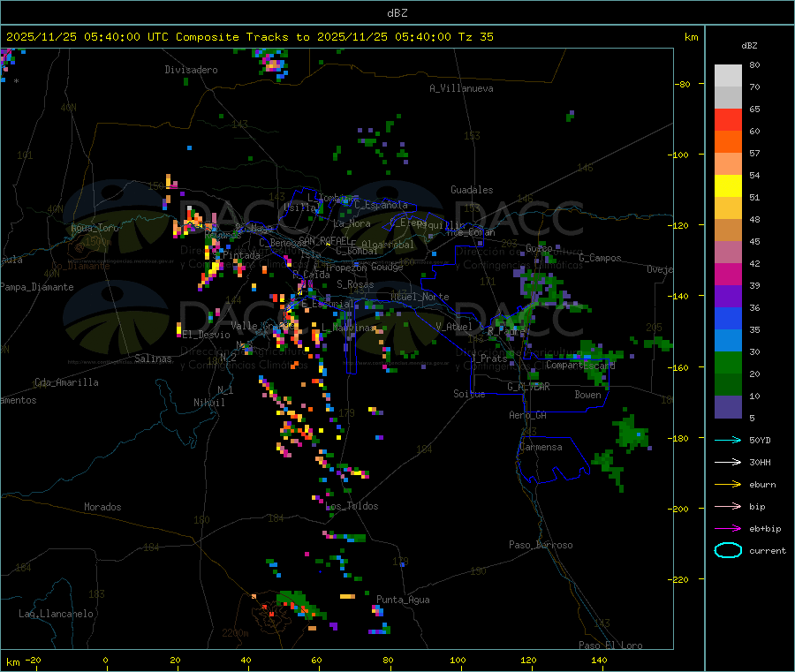Viewport: 795px width, 672px height.
Task: Click the 'J_Prats' map label
Action: 488,359
